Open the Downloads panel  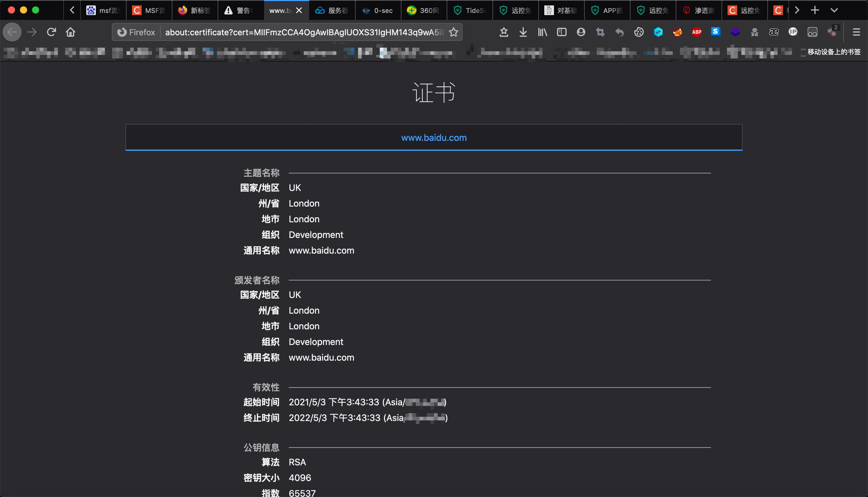coord(523,32)
